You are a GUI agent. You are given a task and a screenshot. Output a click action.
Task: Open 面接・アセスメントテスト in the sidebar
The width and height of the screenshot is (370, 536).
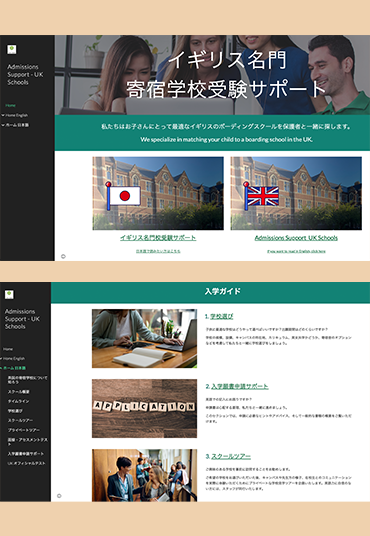pos(28,442)
